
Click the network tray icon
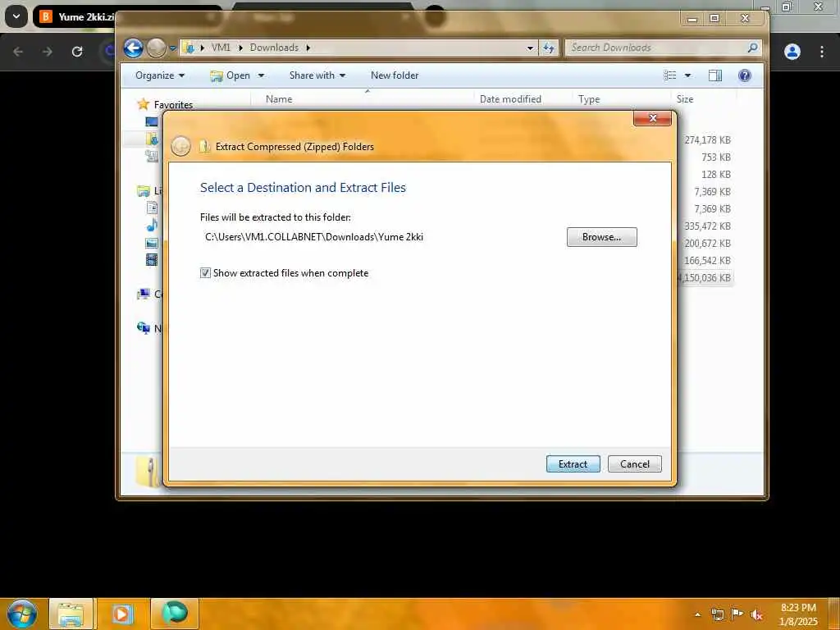(717, 614)
